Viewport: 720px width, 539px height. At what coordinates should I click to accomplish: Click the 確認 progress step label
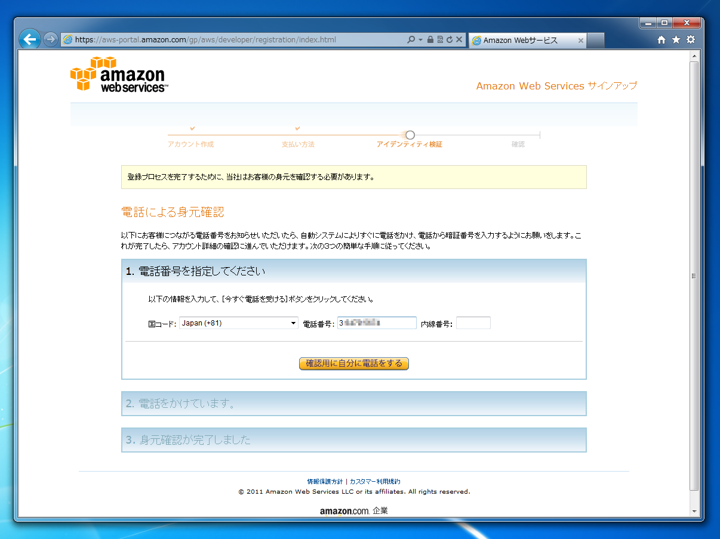click(518, 144)
